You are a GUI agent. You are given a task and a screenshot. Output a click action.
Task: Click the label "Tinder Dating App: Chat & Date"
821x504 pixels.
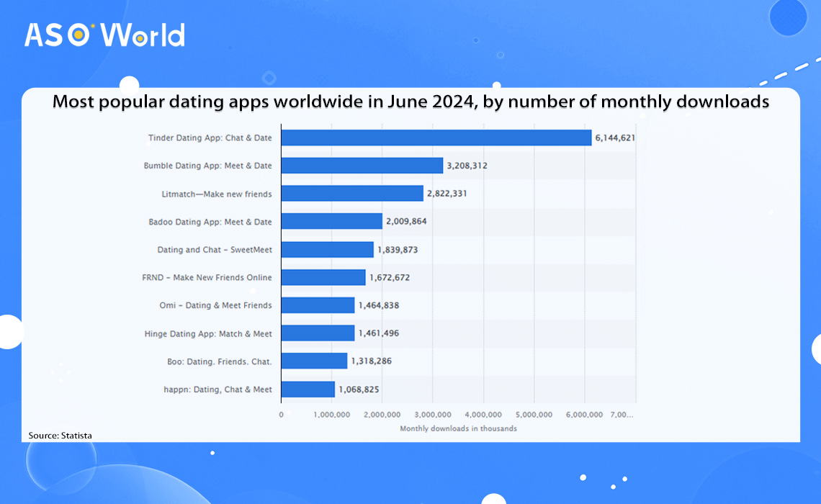[210, 138]
